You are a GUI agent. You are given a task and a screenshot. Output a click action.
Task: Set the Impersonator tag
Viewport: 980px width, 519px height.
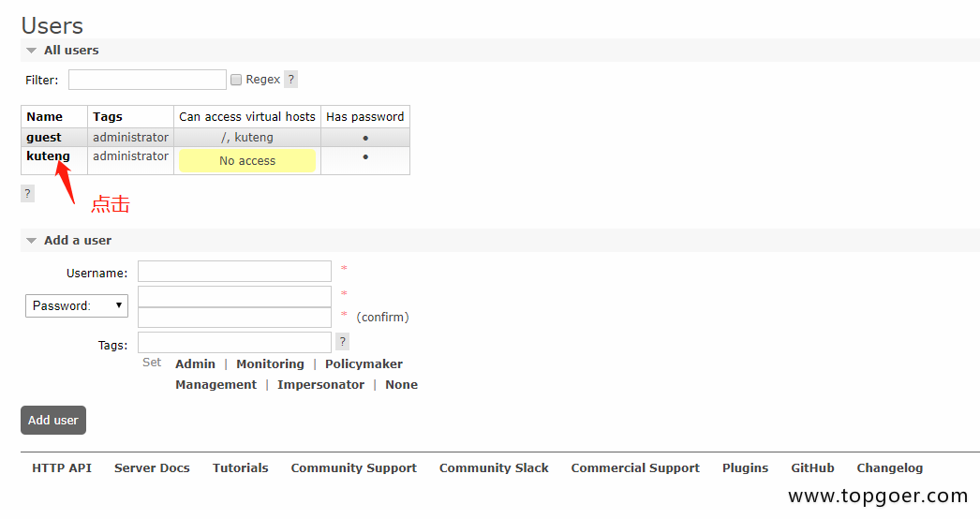pyautogui.click(x=320, y=384)
